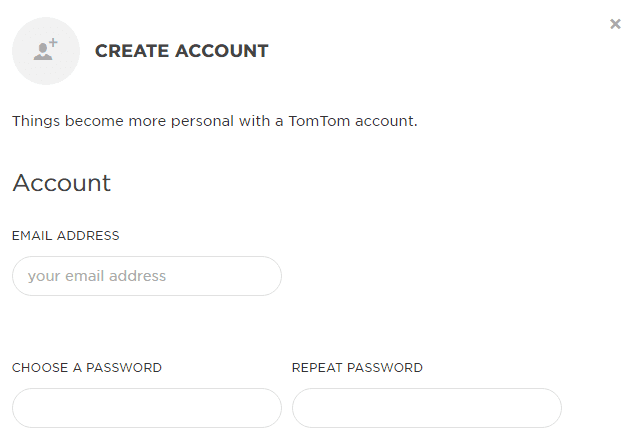This screenshot has width=635, height=446.
Task: Click the word 'PASSWORD' in repeat label
Action: point(385,368)
